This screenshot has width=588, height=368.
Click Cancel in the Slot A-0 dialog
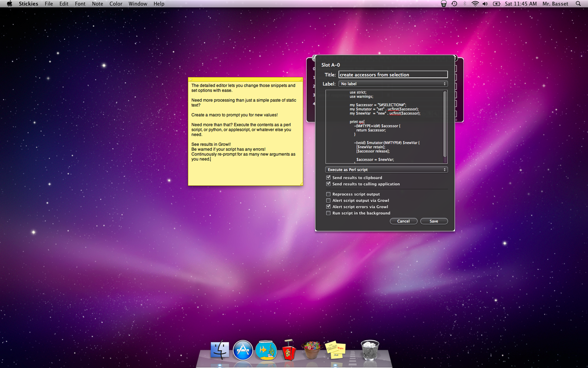pos(403,221)
